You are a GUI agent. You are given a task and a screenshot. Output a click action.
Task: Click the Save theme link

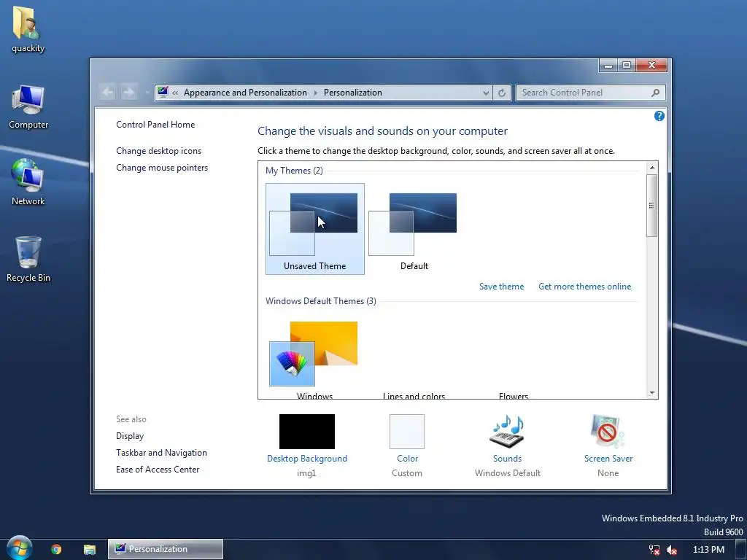coord(501,287)
